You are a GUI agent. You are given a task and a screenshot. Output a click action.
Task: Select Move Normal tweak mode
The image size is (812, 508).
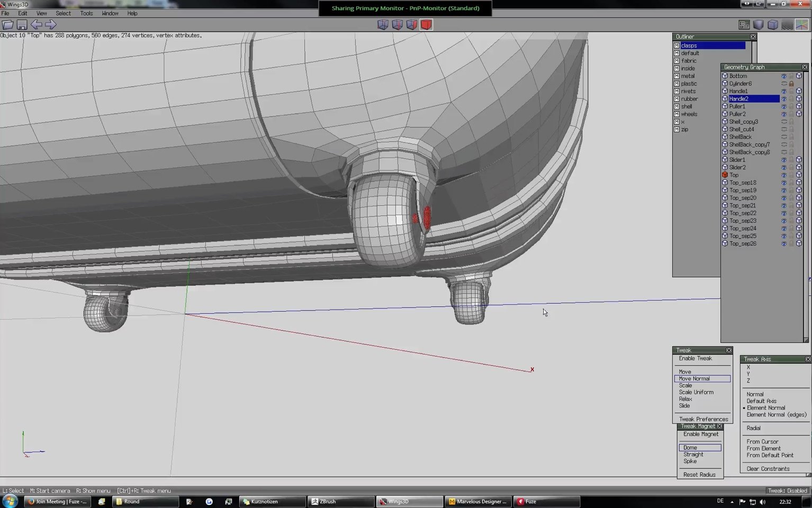click(702, 379)
